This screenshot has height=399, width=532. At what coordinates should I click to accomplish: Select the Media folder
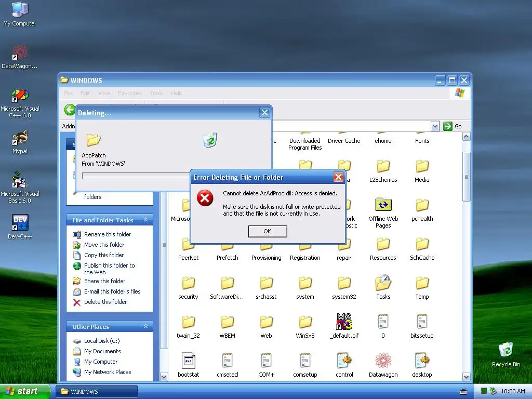(422, 170)
